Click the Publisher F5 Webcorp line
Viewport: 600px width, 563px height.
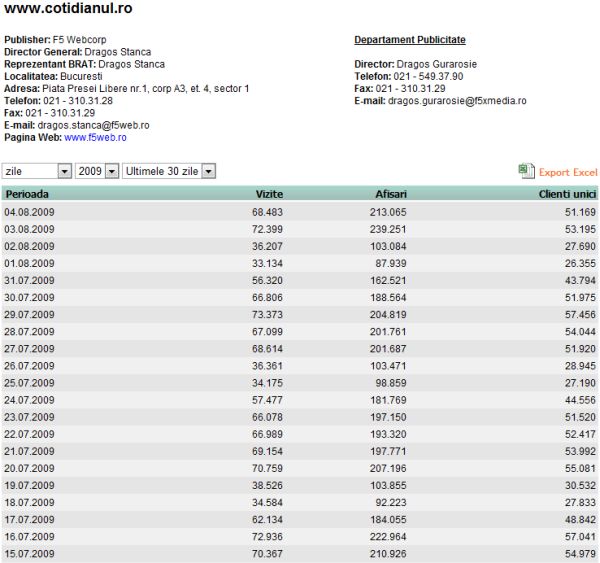[55, 40]
